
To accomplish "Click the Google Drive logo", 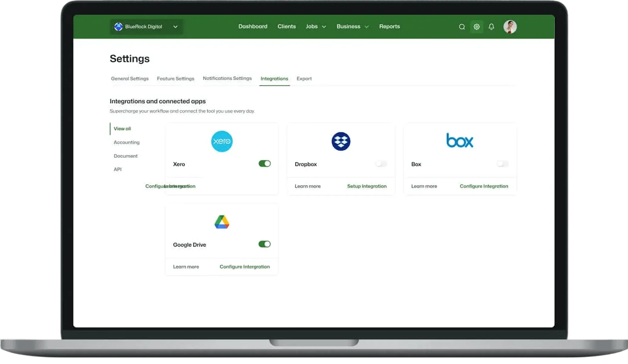I will 222,222.
